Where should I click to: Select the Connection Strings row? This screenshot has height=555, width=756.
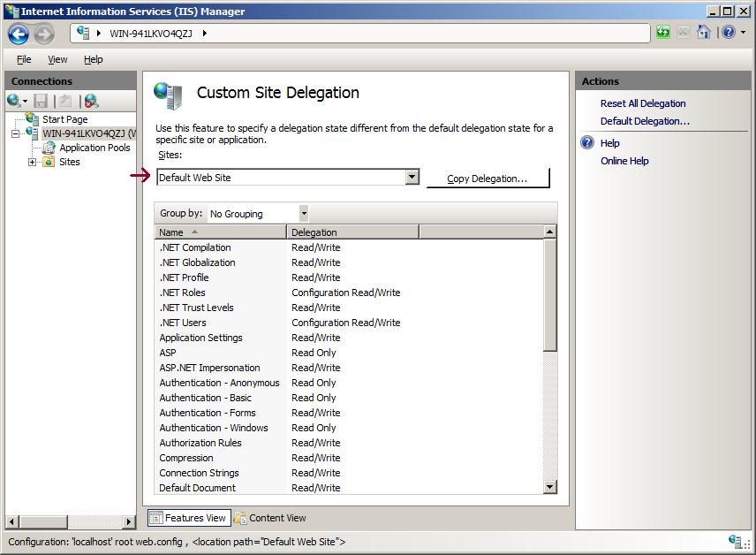point(349,473)
